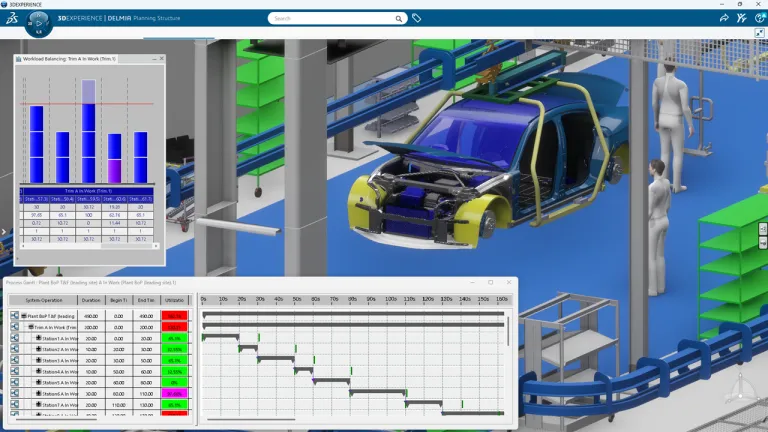Click the Utilization column header

point(174,299)
